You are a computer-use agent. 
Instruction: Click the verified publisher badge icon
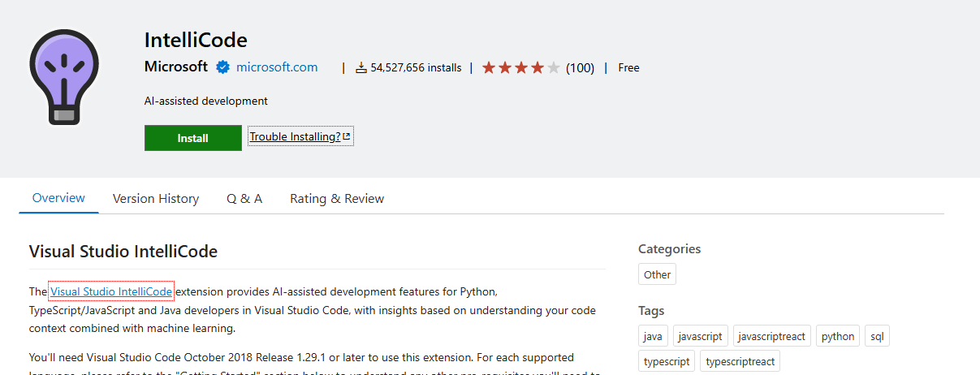(222, 67)
